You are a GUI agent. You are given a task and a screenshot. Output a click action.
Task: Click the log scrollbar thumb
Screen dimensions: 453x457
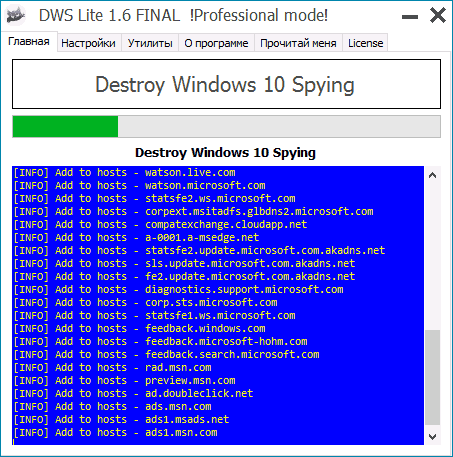(x=433, y=377)
